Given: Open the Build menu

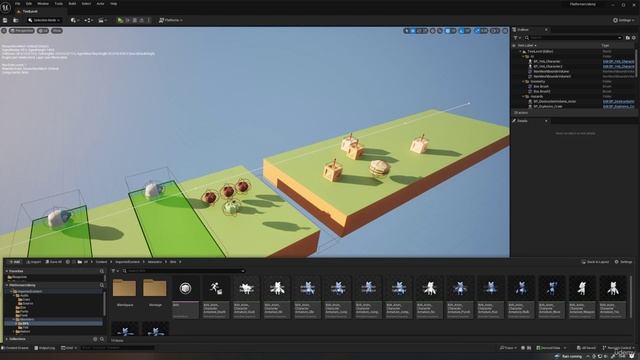Looking at the screenshot, I should pos(72,4).
